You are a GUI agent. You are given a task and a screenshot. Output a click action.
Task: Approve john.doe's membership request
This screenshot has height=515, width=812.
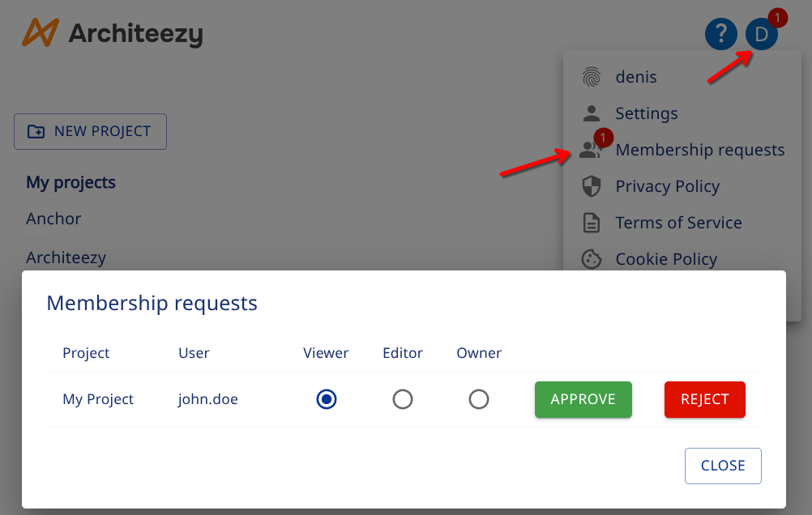pos(583,399)
